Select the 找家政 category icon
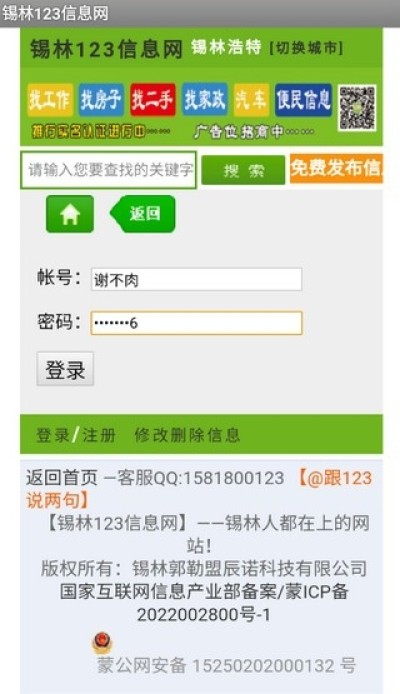400x694 pixels. tap(204, 100)
